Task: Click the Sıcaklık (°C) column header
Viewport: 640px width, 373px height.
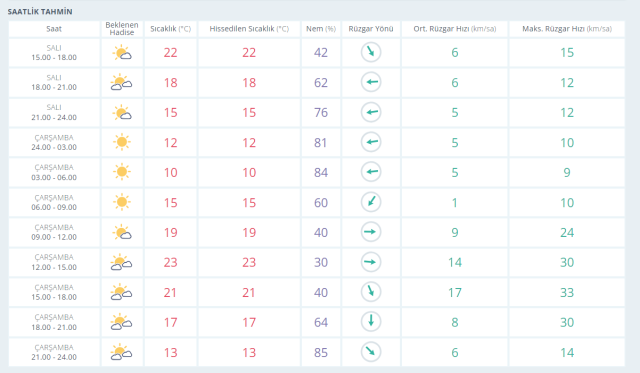Action: click(171, 29)
